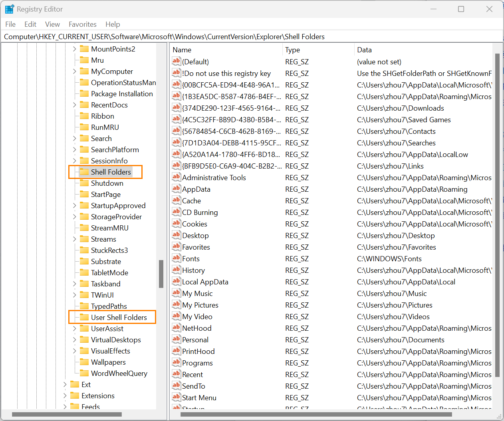Screen dimensions: 504x421
Task: Click the string icon next to CD Burning
Action: coord(177,212)
